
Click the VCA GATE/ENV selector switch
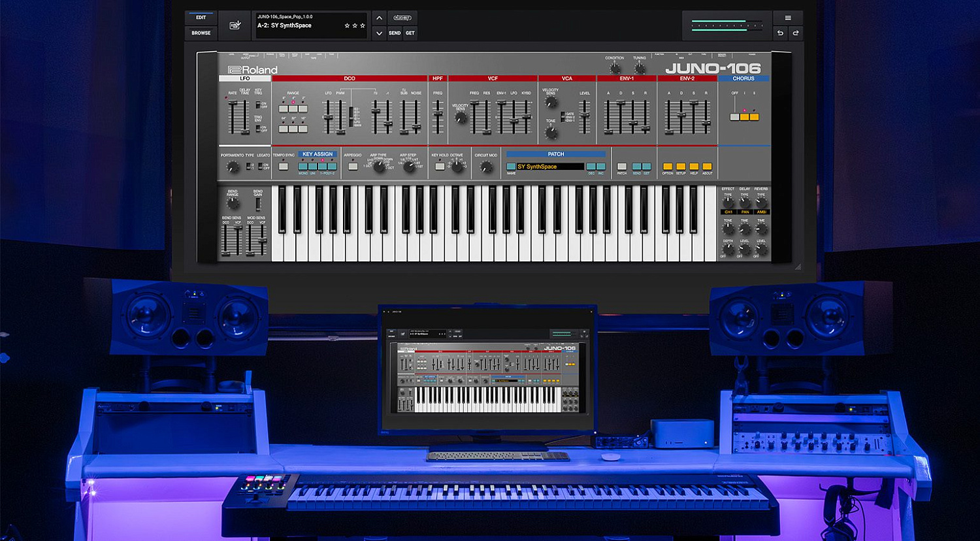click(563, 117)
